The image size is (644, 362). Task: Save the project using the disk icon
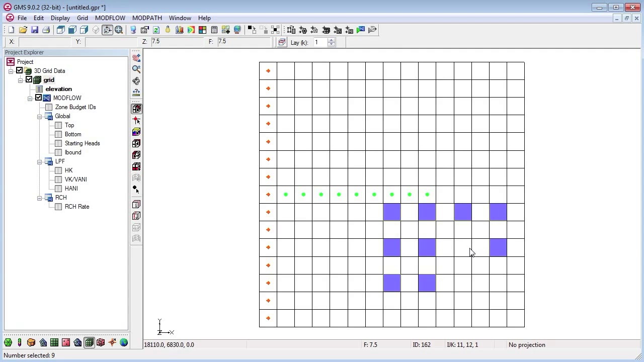[34, 30]
